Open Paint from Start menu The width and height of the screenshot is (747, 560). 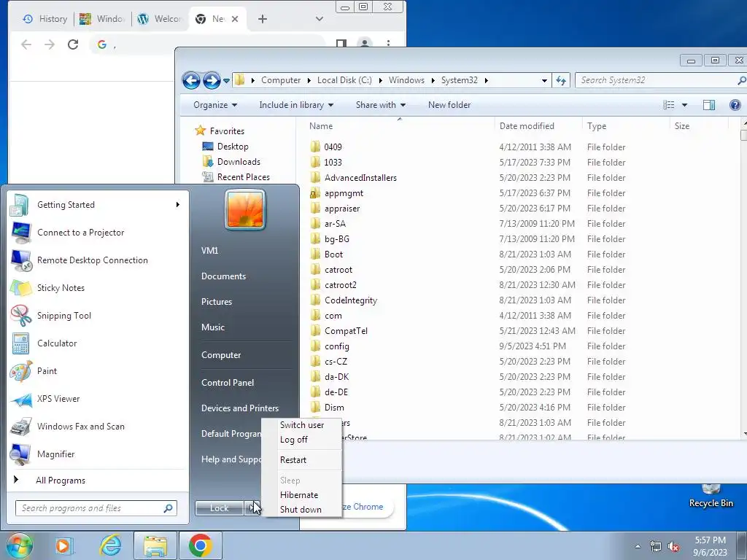click(x=98, y=371)
